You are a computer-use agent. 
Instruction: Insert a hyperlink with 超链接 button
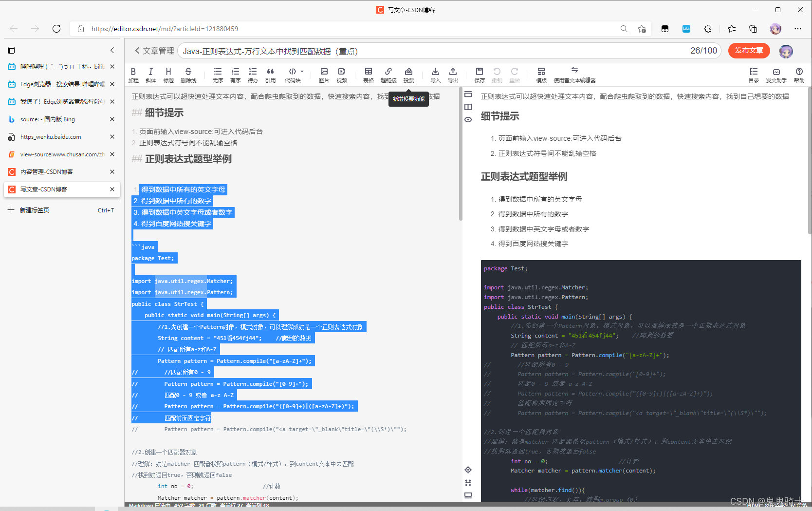click(x=388, y=75)
